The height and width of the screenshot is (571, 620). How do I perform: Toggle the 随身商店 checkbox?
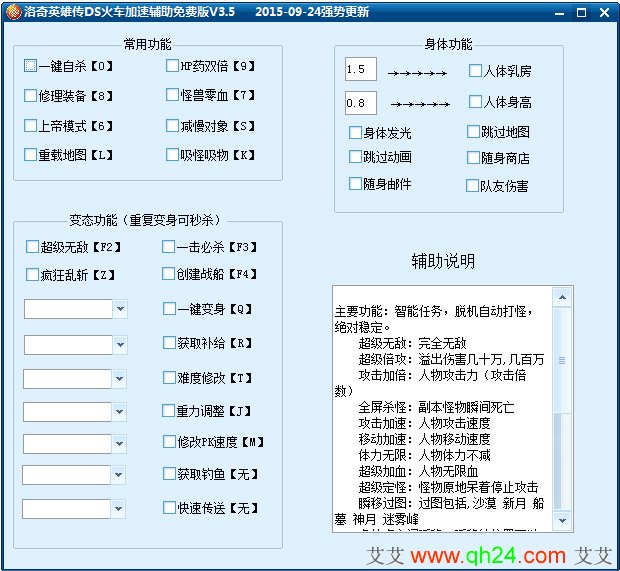pos(473,158)
